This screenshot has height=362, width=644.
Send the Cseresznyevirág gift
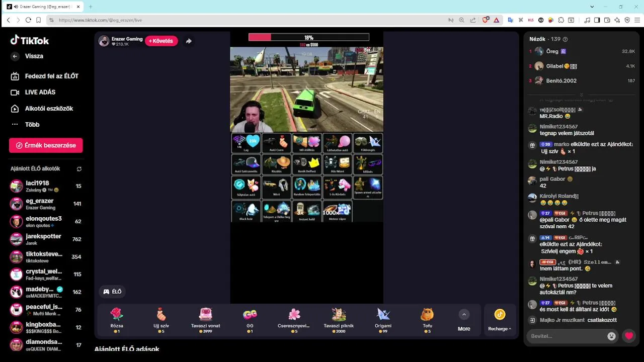coord(294,320)
